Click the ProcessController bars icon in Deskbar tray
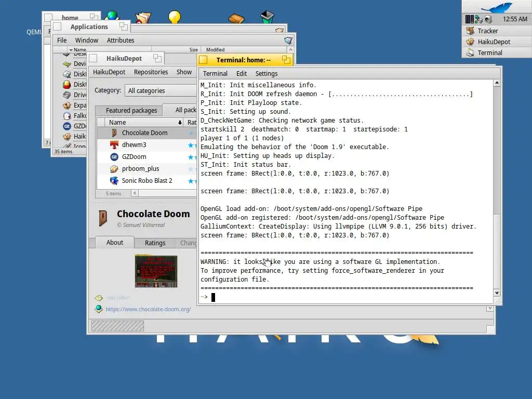 469,19
